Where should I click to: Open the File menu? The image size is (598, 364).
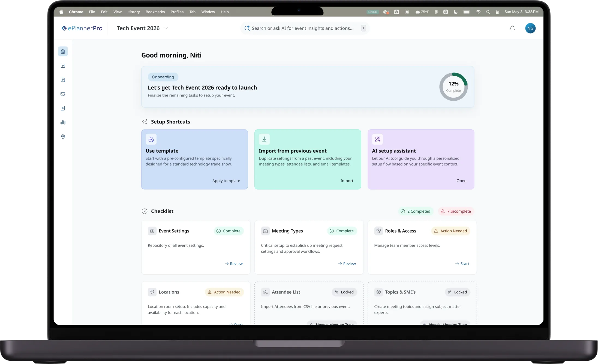tap(92, 12)
